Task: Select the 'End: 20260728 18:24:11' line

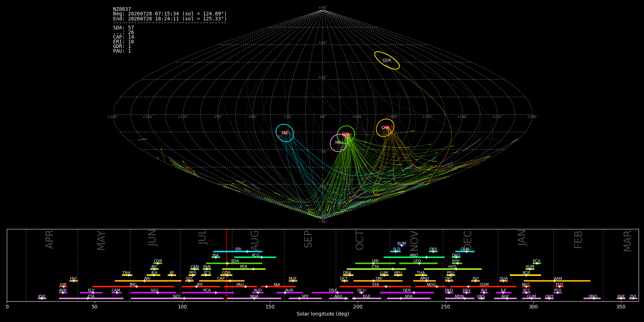Action: coord(170,19)
